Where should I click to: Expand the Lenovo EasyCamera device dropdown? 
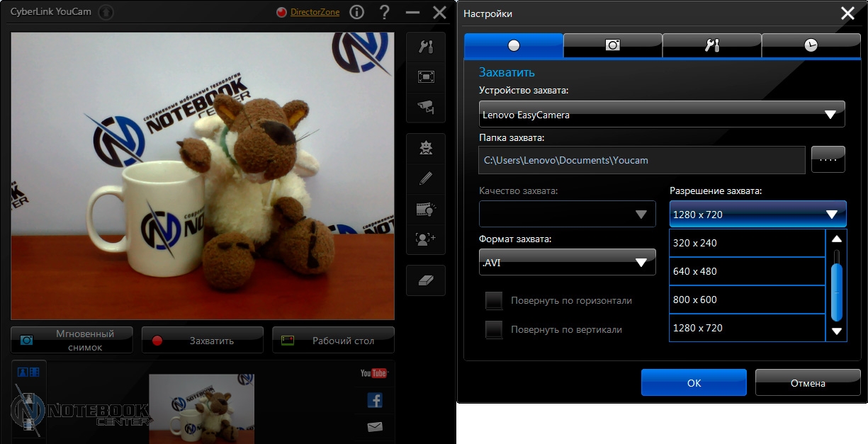pos(662,114)
